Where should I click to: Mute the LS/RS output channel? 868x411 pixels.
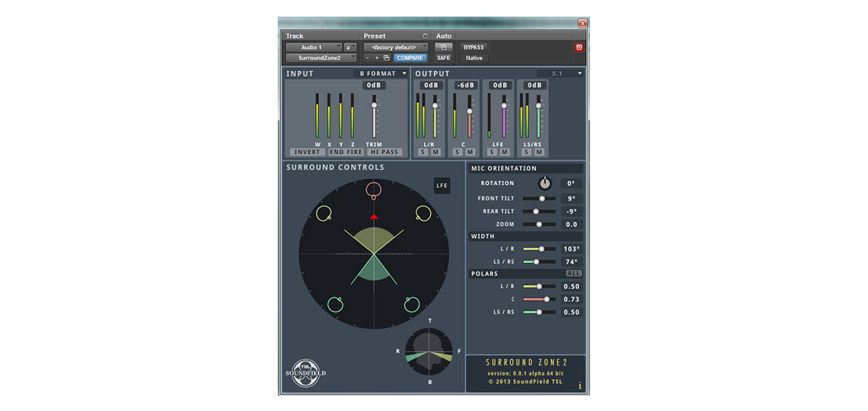click(538, 152)
